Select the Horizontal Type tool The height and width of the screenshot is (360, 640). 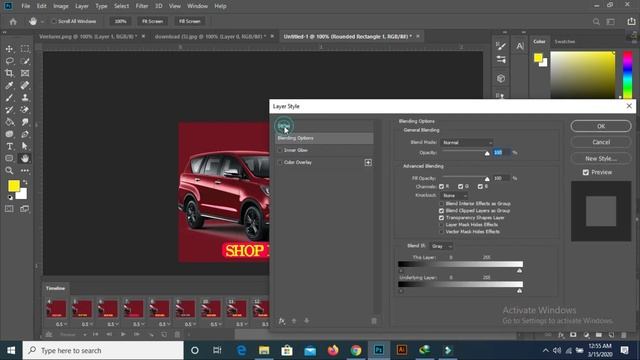9,146
